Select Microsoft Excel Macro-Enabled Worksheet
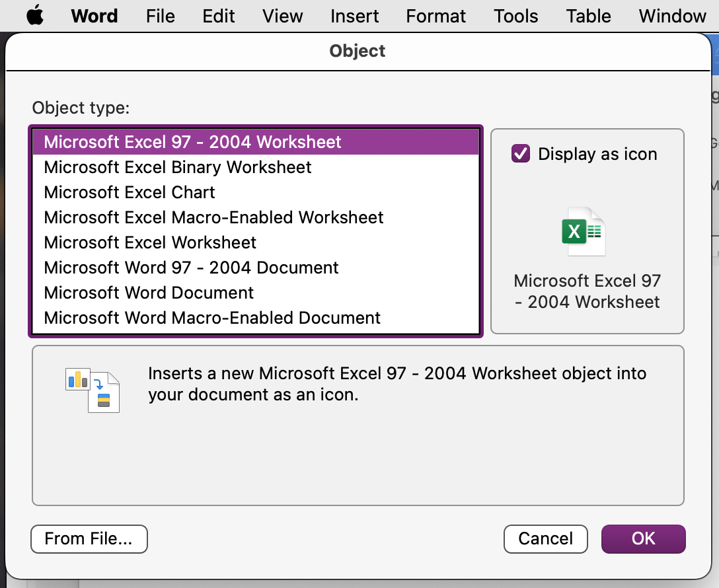The height and width of the screenshot is (588, 719). tap(213, 217)
